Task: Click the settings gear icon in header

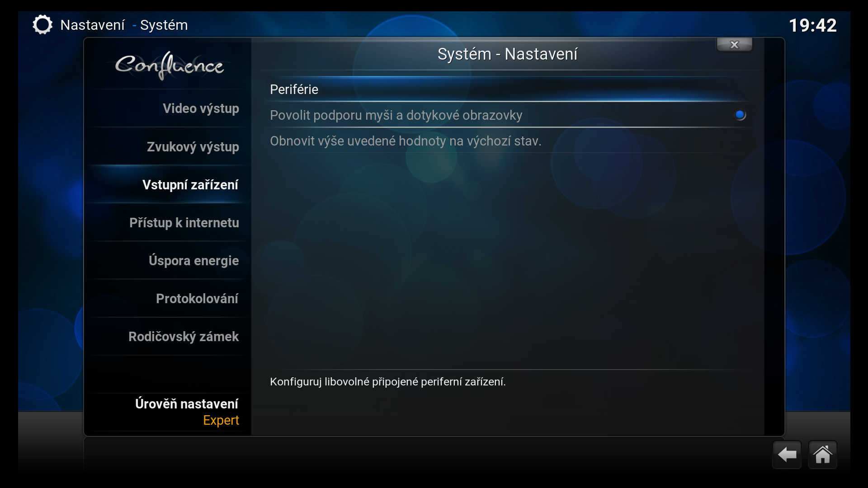Action: pos(42,25)
